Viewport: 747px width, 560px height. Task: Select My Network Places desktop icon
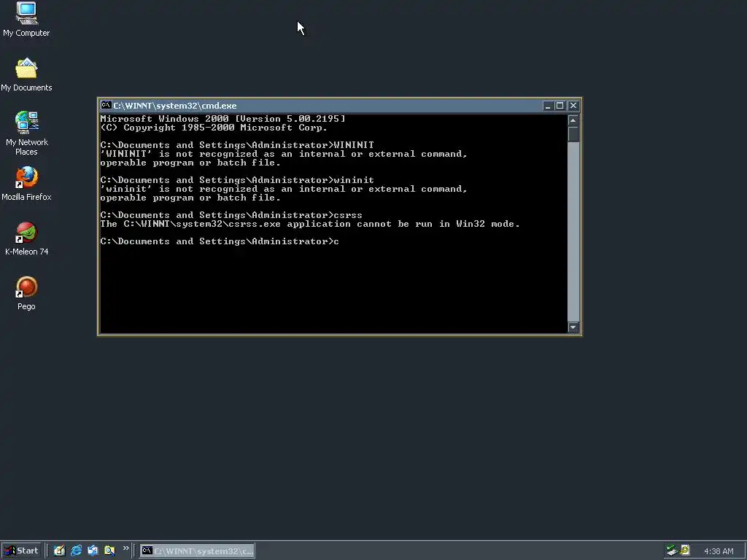click(x=26, y=133)
